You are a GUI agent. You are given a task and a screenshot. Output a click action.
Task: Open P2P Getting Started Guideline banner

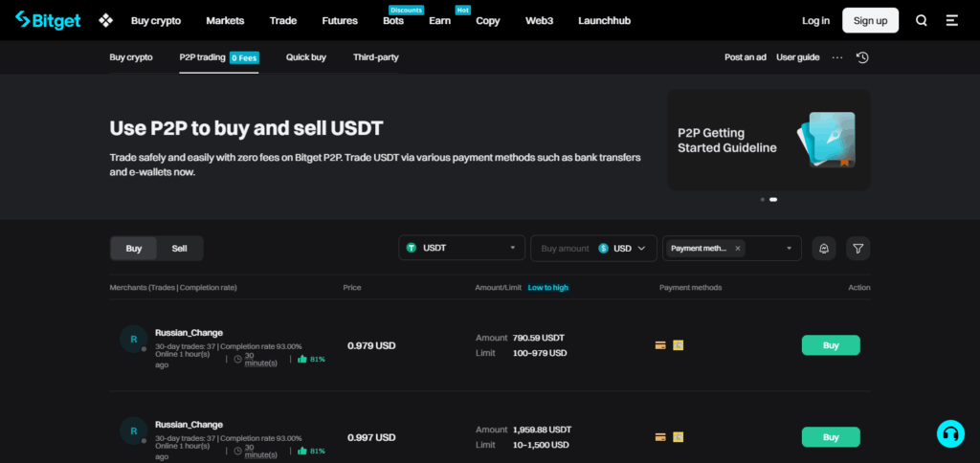click(x=768, y=140)
